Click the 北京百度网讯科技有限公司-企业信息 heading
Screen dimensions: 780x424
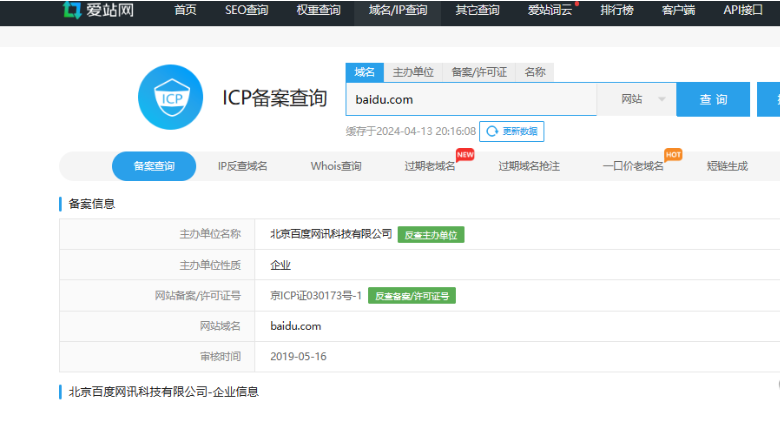click(164, 392)
